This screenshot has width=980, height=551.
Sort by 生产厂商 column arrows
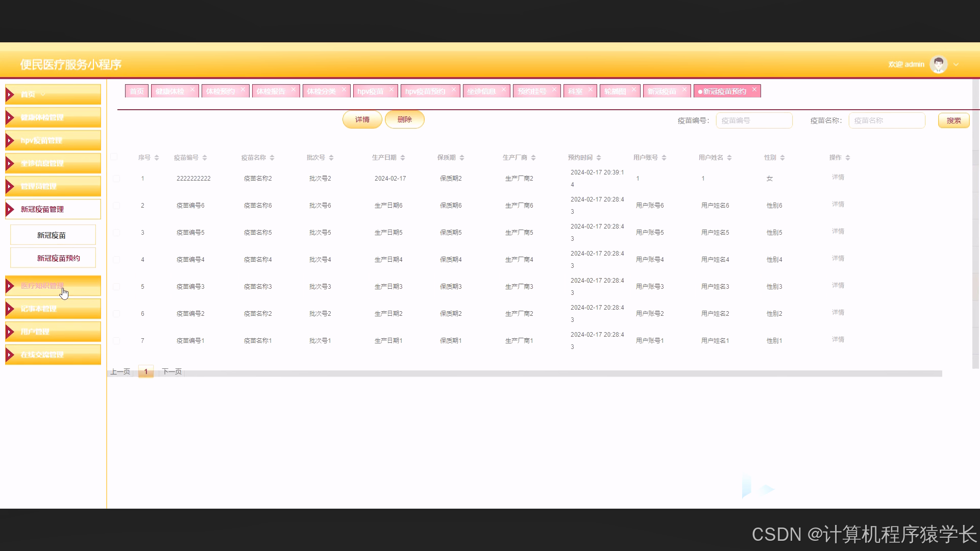point(533,158)
